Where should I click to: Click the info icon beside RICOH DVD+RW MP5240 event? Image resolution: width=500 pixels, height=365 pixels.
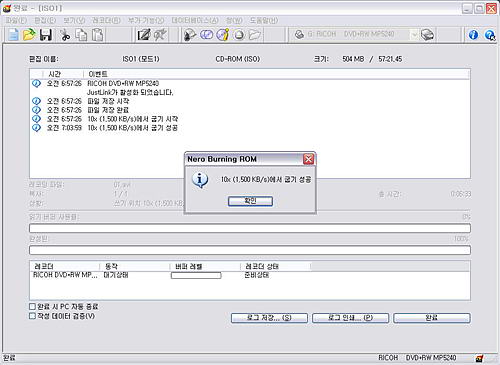tap(36, 83)
